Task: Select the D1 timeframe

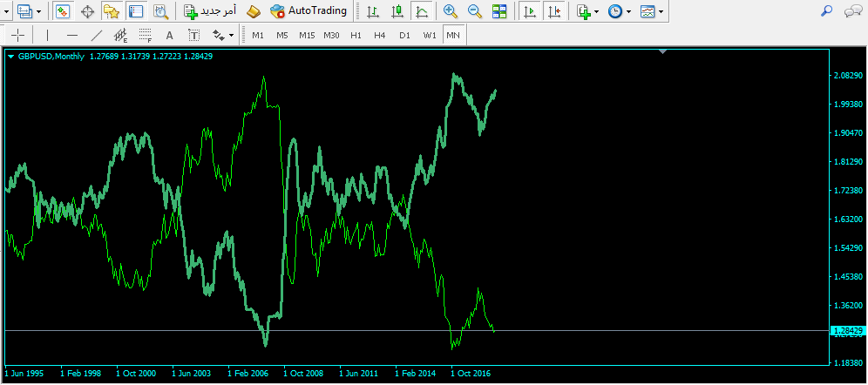Action: click(404, 36)
